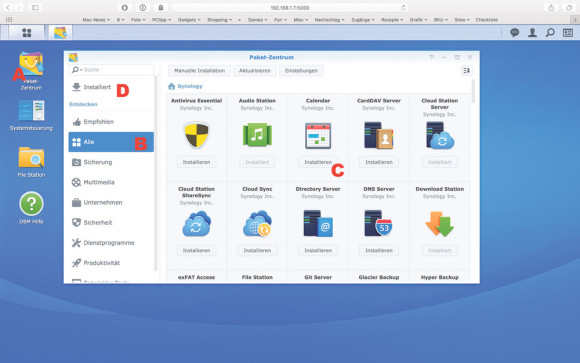
Task: Open the notifications chat bubble icon
Action: pyautogui.click(x=515, y=33)
